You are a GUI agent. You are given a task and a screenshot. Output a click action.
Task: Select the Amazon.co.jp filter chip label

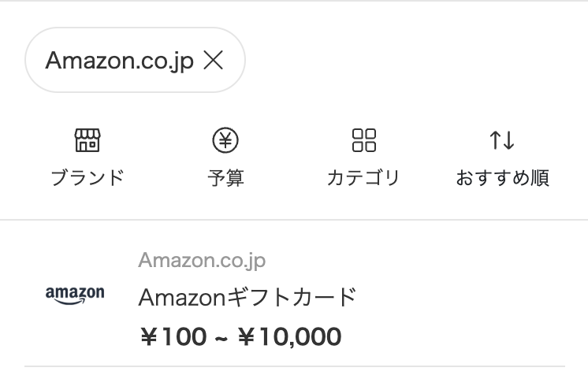point(119,61)
